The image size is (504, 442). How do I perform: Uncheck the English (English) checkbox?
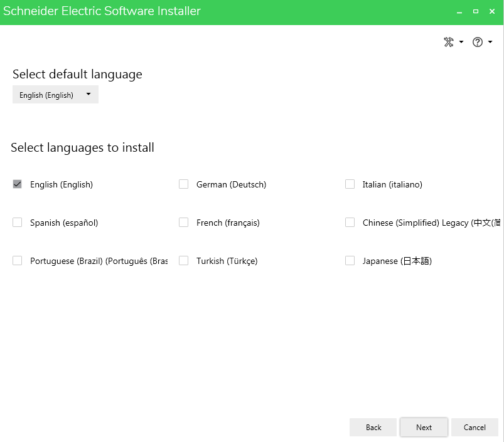[18, 184]
